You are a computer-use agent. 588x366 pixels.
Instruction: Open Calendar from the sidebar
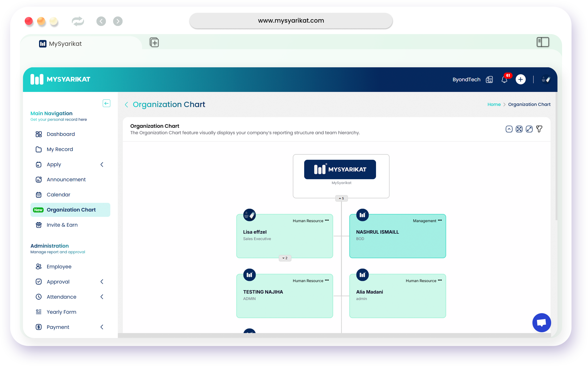coord(70,195)
